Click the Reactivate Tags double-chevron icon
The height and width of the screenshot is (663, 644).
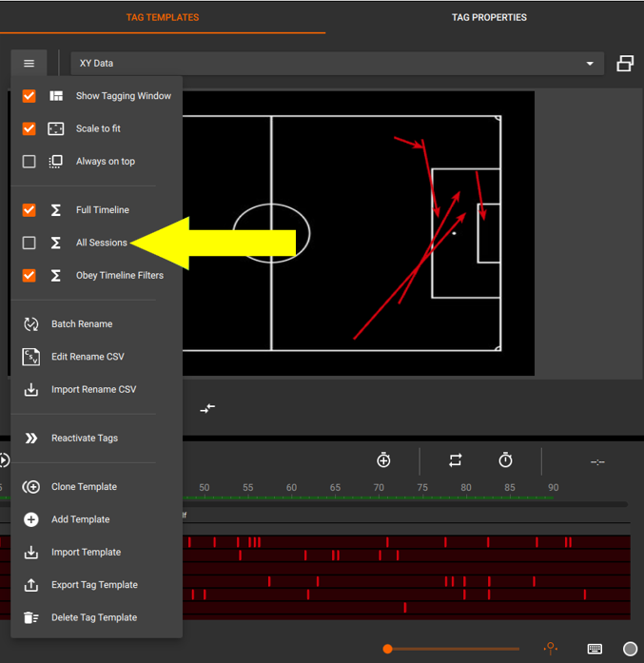pos(30,439)
